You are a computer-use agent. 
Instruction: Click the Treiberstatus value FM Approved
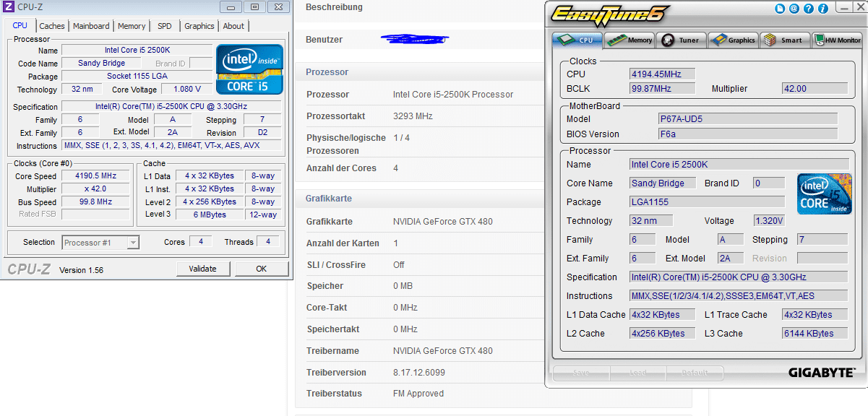[x=418, y=394]
